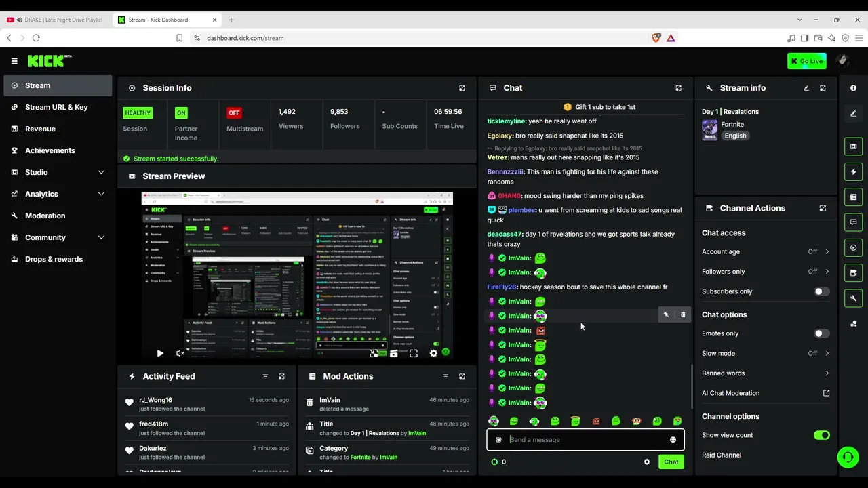Toggle Activity Feed widget lightning icon in right rail
The width and height of the screenshot is (868, 488).
click(x=853, y=172)
